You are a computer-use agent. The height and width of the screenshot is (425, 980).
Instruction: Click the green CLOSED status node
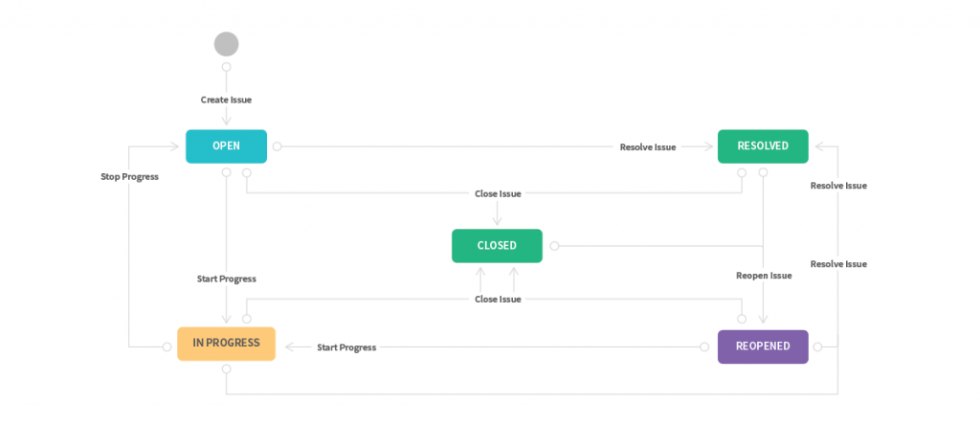point(497,246)
